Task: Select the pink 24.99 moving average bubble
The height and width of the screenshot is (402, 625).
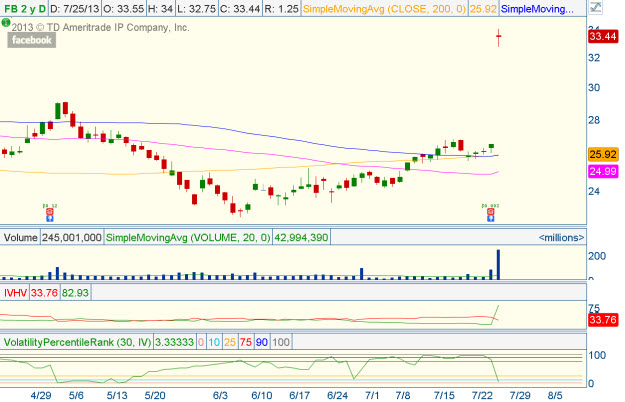Action: (602, 172)
